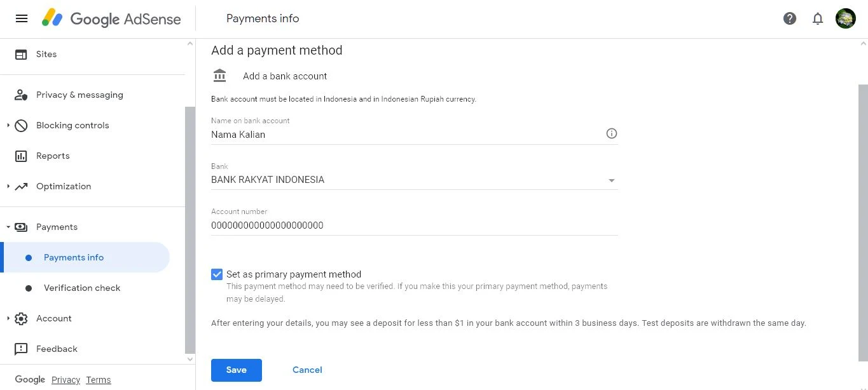Click the Privacy & messaging person icon
Viewport: 868px width, 390px height.
pos(21,95)
